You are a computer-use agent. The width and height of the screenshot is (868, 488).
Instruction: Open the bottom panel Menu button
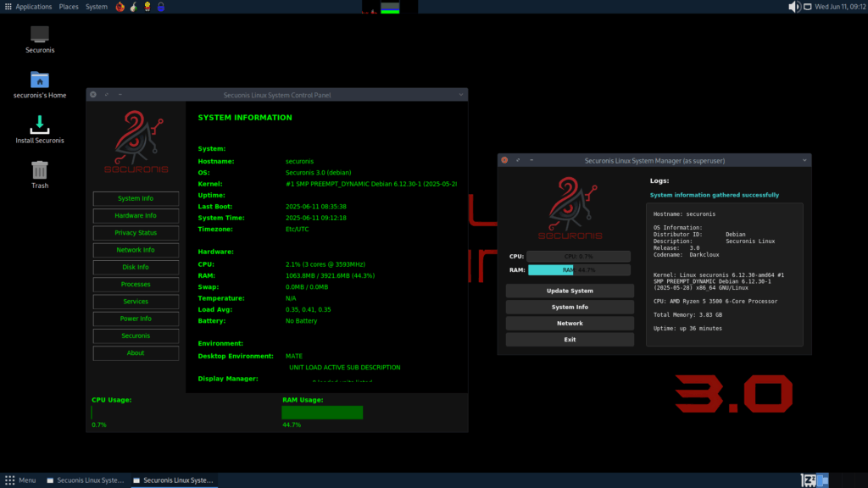(20, 480)
